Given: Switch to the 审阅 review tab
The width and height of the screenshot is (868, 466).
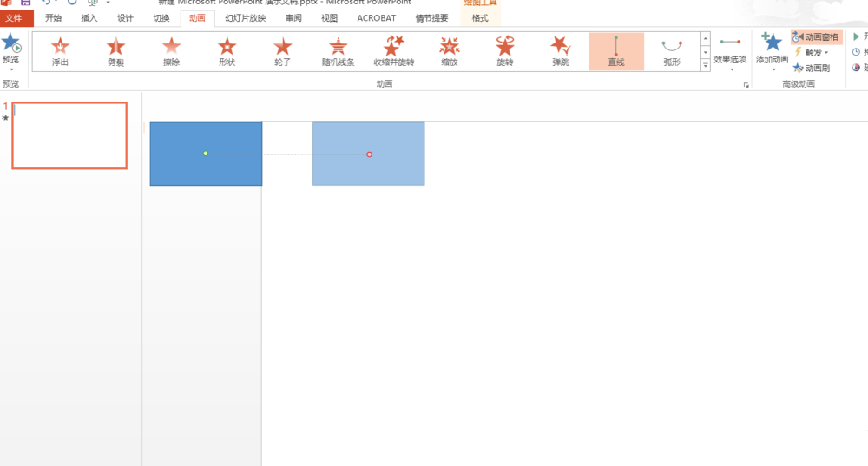Looking at the screenshot, I should click(x=293, y=18).
